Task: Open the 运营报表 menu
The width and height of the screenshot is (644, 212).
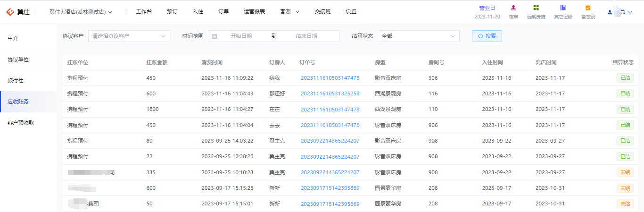Action: coord(255,12)
